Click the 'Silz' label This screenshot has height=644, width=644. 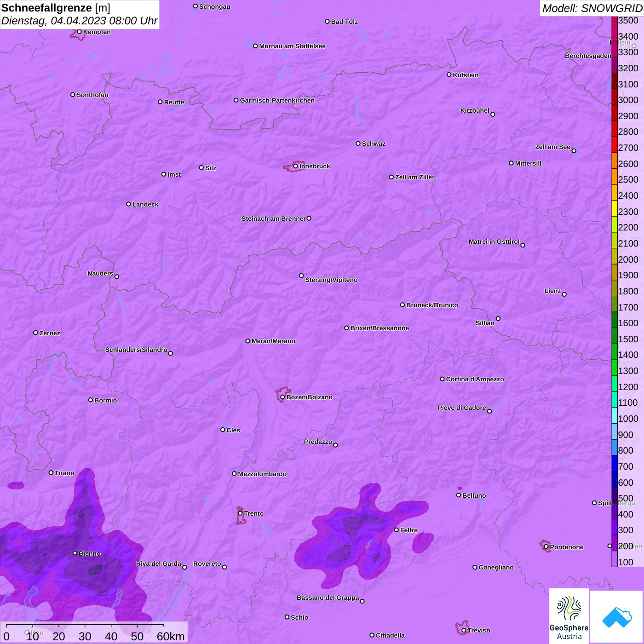[x=211, y=168]
